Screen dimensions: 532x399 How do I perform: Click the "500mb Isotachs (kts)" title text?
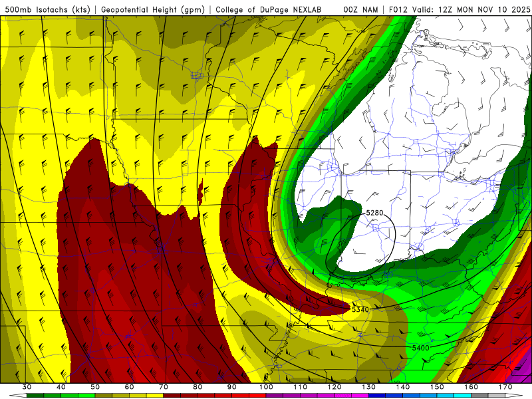(x=47, y=10)
